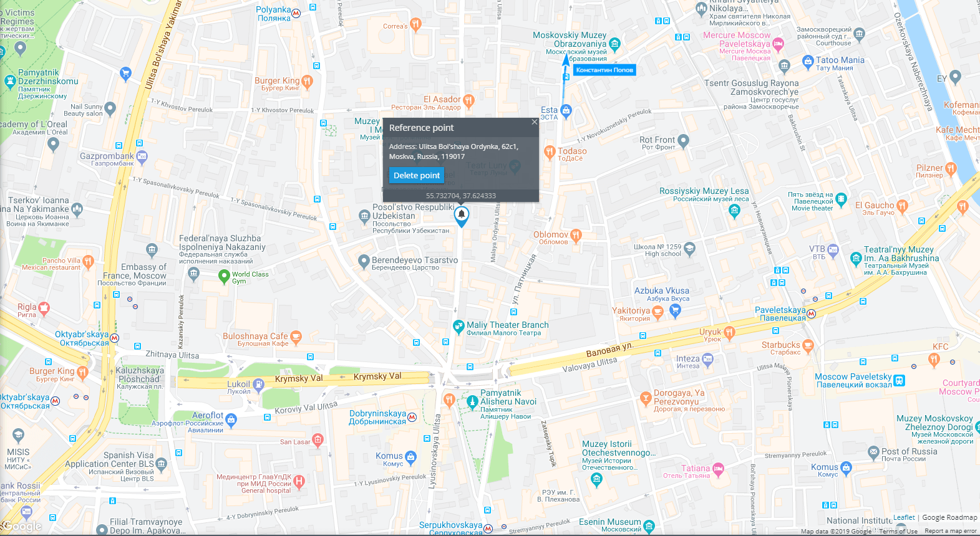Click the blue tracker arrow near Esta
The image size is (980, 536).
(566, 60)
